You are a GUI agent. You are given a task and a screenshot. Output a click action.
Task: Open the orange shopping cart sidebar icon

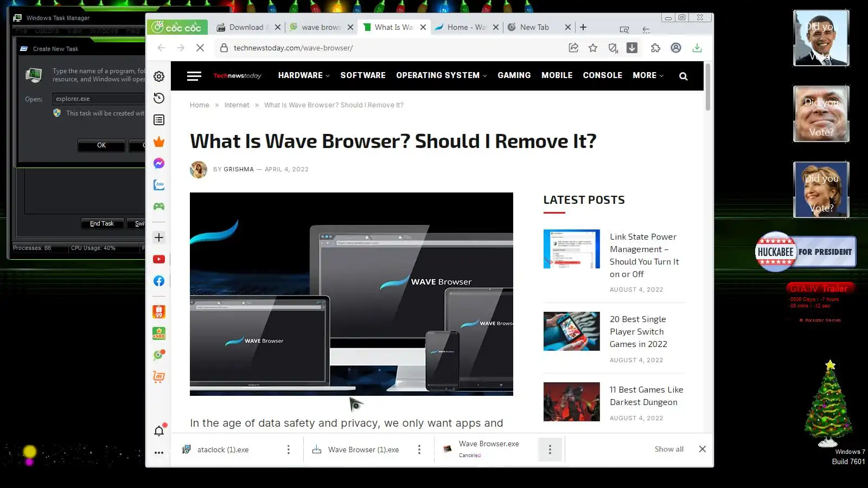(159, 377)
